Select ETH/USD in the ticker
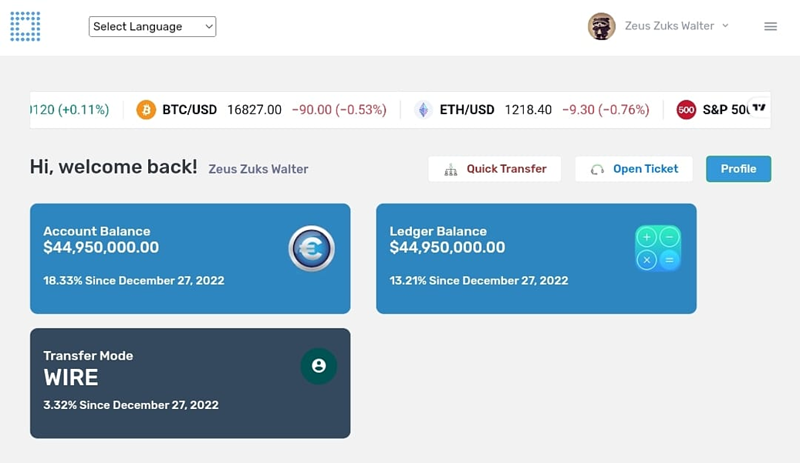The height and width of the screenshot is (463, 800). [x=467, y=110]
